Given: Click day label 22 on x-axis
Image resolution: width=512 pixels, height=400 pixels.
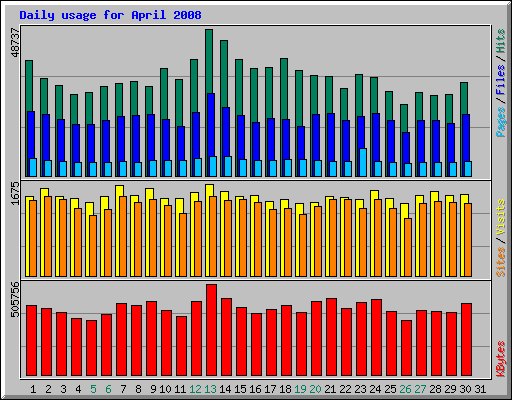Looking at the screenshot, I should [x=345, y=389].
